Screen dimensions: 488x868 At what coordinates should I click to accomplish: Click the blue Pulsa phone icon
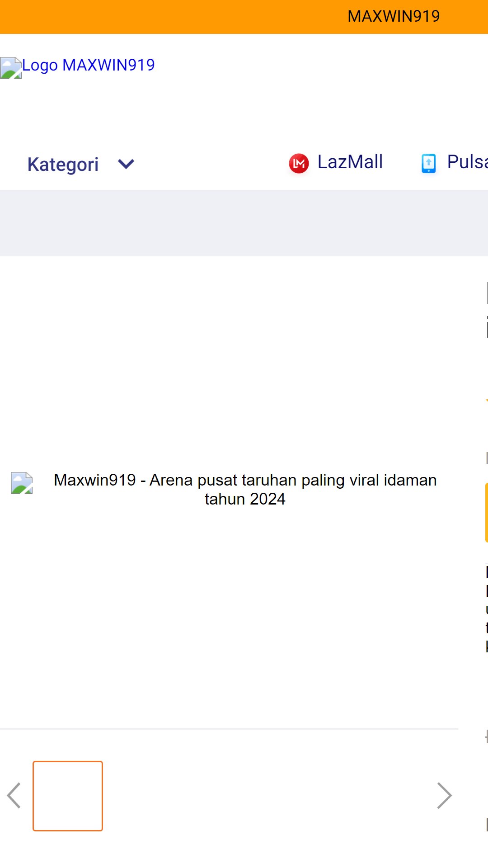(428, 163)
